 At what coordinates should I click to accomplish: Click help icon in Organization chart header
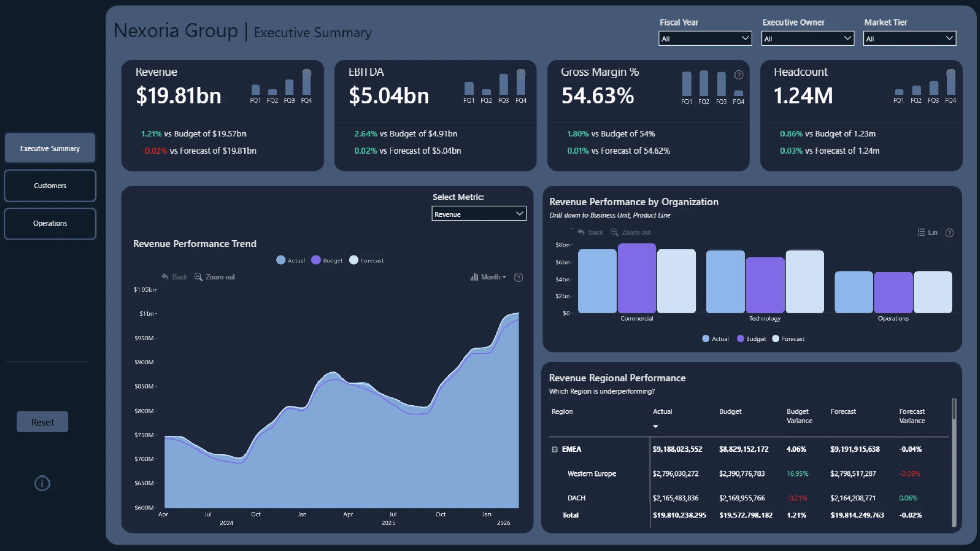pos(949,233)
